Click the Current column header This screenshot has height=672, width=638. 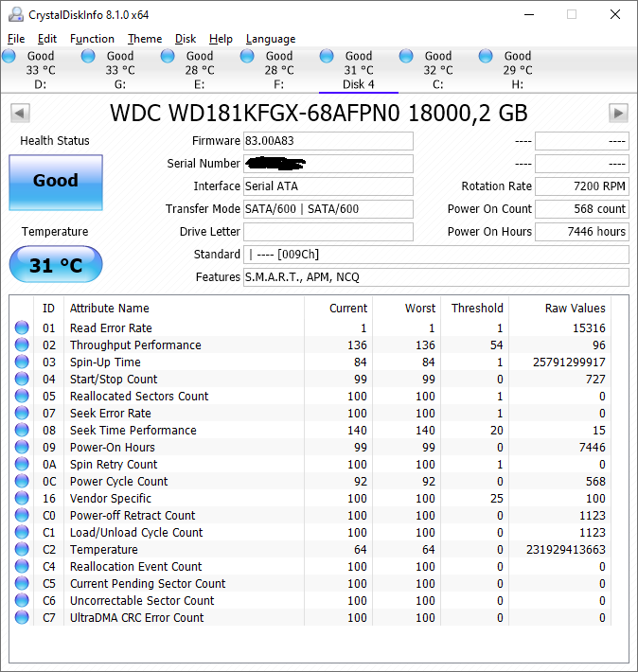click(338, 309)
